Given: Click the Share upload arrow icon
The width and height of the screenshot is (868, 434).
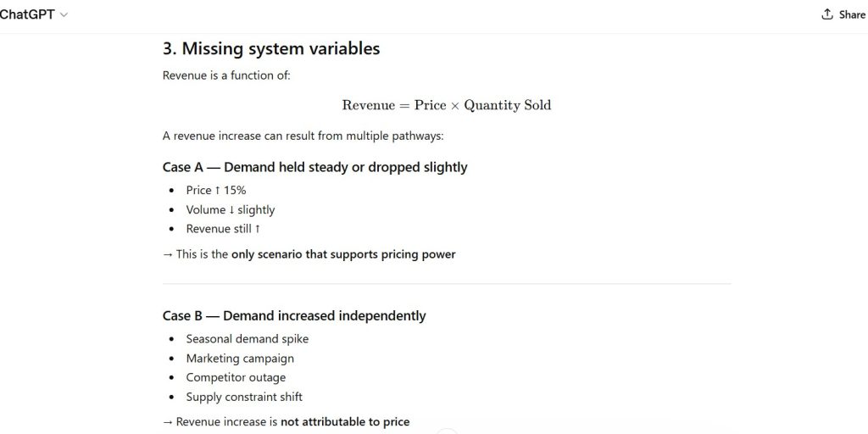Looking at the screenshot, I should 827,14.
